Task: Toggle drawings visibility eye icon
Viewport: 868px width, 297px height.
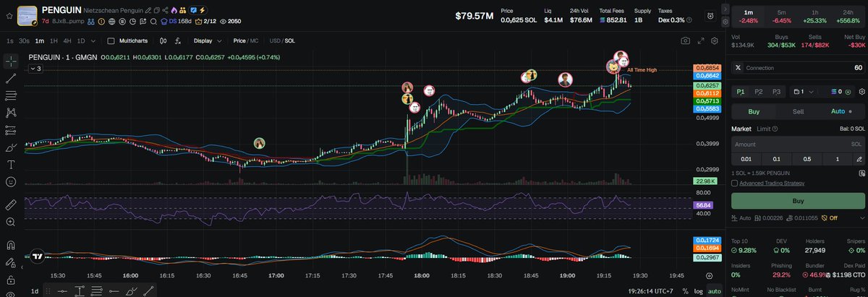Action: point(12,294)
